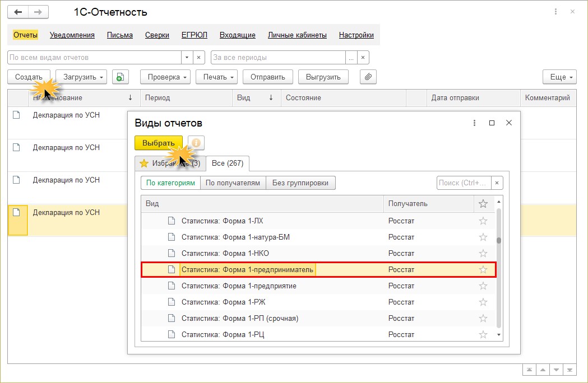
Task: Switch to the Отчеты section
Action: (x=25, y=35)
